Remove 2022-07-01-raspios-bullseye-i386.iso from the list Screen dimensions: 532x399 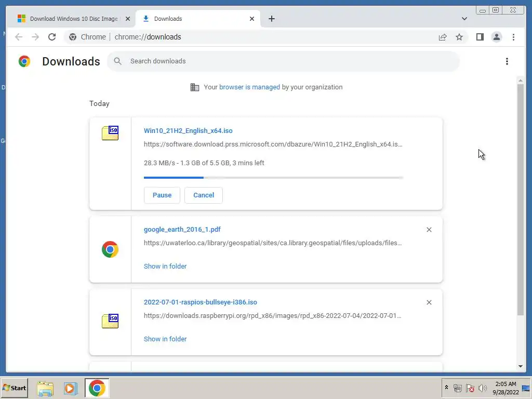(x=429, y=302)
